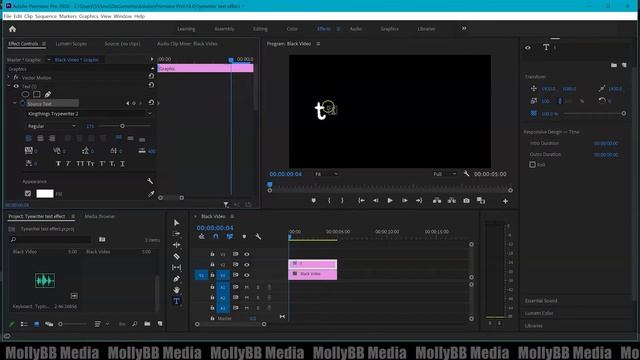Viewport: 640px width, 360px height.
Task: Toggle Fill checkbox in Appearance
Action: tap(28, 193)
